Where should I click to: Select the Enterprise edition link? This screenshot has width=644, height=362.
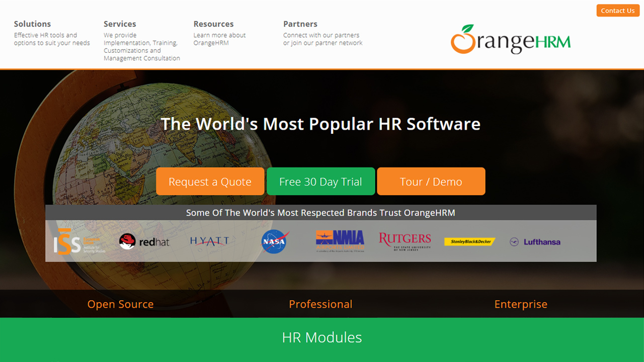point(521,304)
